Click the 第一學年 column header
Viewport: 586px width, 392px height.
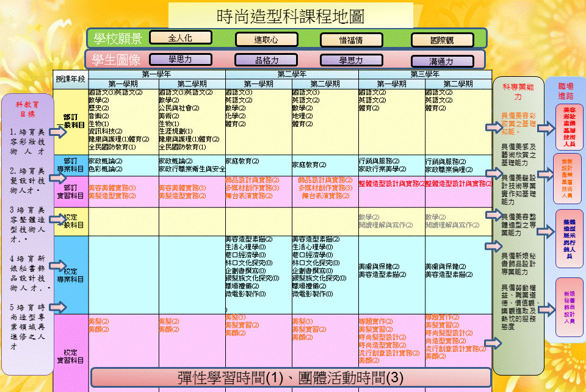tap(157, 74)
